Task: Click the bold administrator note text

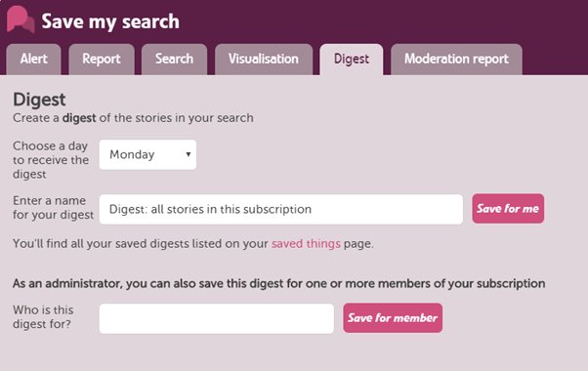Action: [x=278, y=284]
